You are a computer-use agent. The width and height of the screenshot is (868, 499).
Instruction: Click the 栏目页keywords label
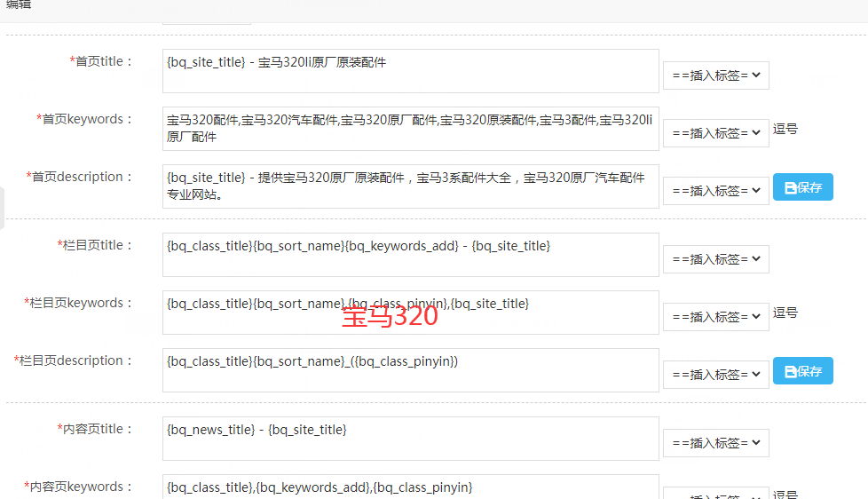tap(78, 303)
